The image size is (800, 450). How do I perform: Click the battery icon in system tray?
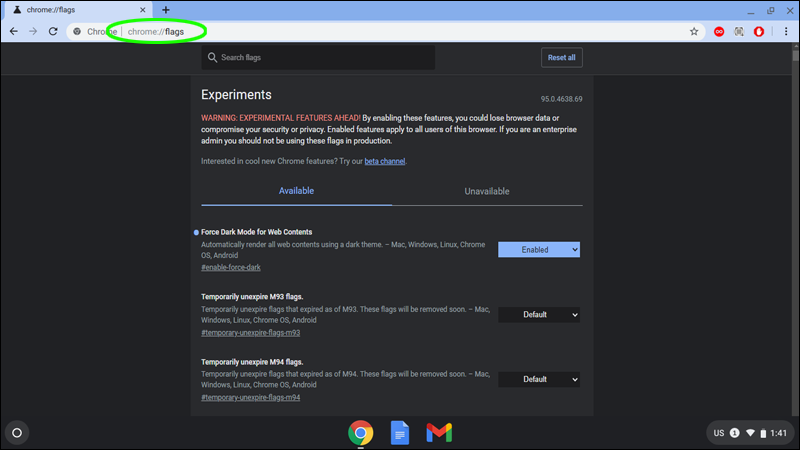[x=763, y=433]
